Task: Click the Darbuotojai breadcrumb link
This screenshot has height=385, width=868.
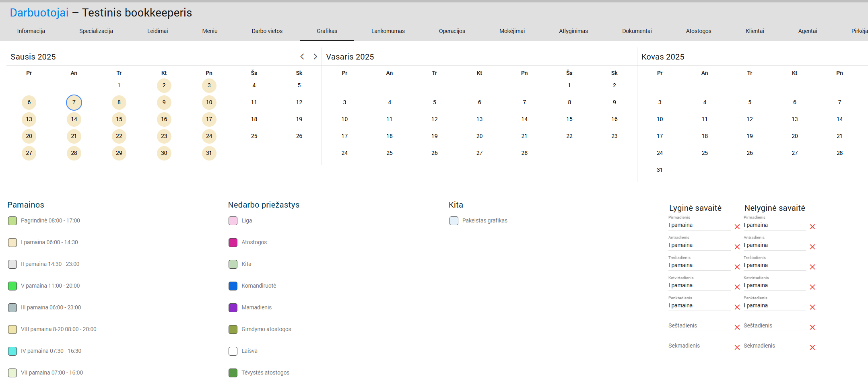Action: coord(39,13)
